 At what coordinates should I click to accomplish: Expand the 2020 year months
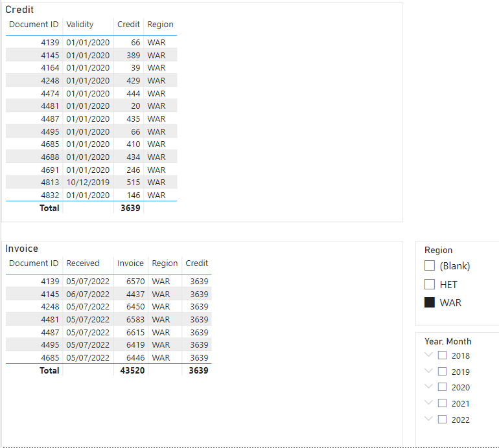point(428,386)
